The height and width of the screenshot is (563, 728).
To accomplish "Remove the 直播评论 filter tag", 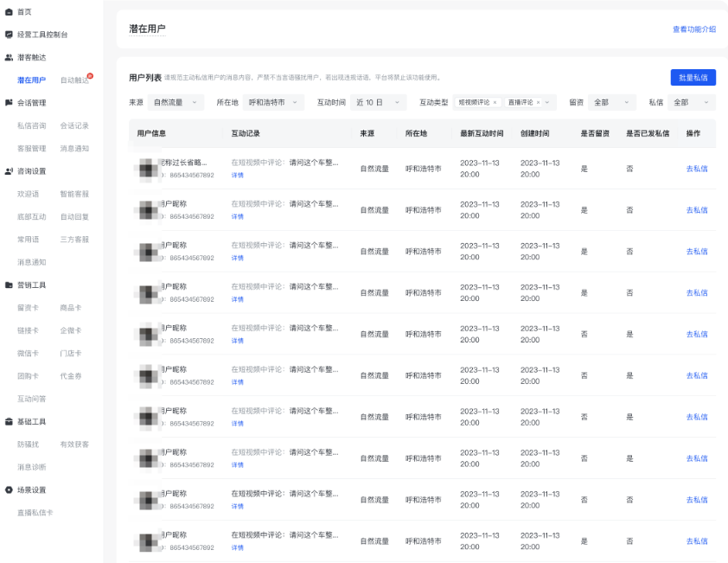I will coord(538,102).
